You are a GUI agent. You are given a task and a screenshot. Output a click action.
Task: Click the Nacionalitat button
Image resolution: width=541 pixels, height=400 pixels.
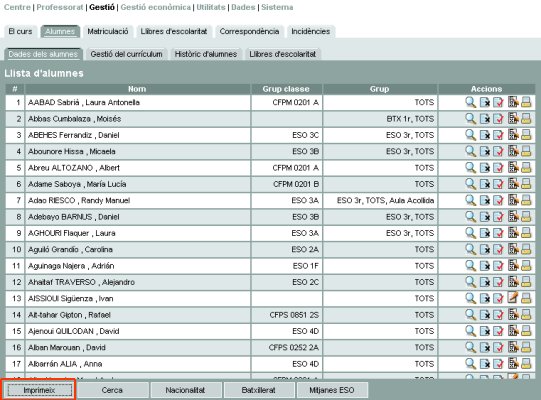pyautogui.click(x=185, y=390)
